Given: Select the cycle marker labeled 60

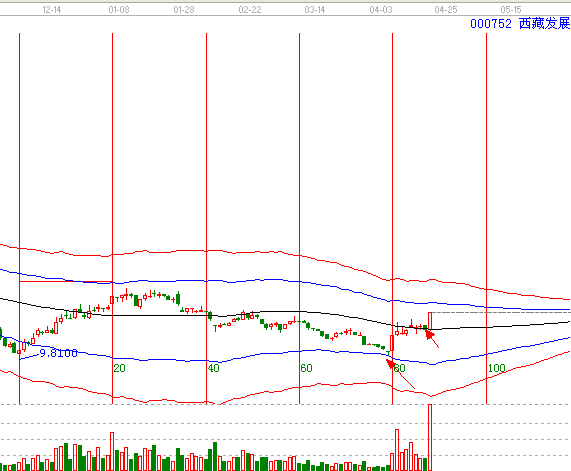Looking at the screenshot, I should coord(307,368).
